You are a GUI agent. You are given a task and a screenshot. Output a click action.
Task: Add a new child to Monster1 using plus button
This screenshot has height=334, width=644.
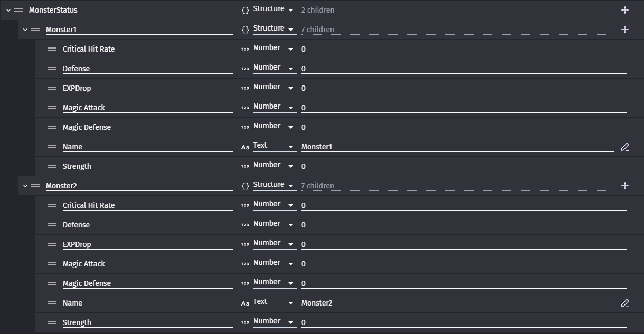pos(624,30)
